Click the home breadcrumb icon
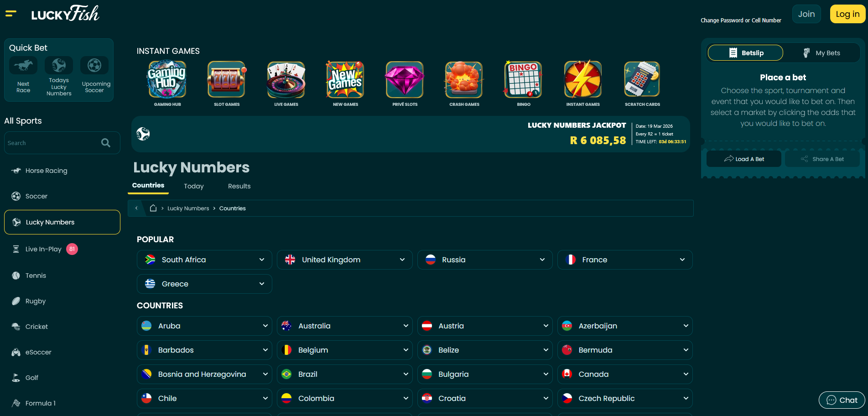This screenshot has width=868, height=416. 153,208
